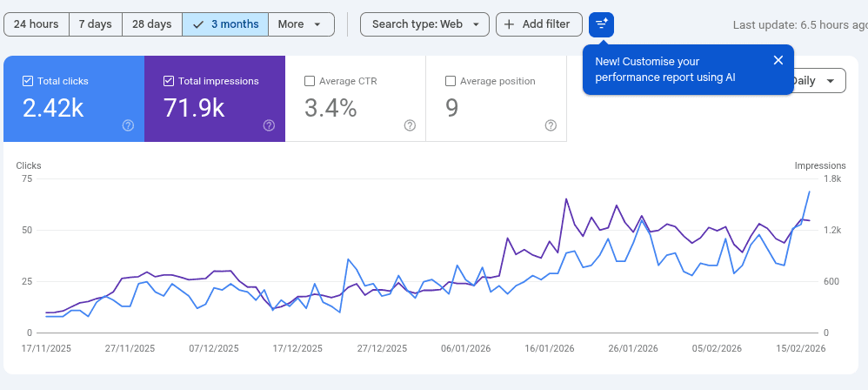Enable the Average CTR checkbox
Screen dimensions: 868x390
(309, 81)
